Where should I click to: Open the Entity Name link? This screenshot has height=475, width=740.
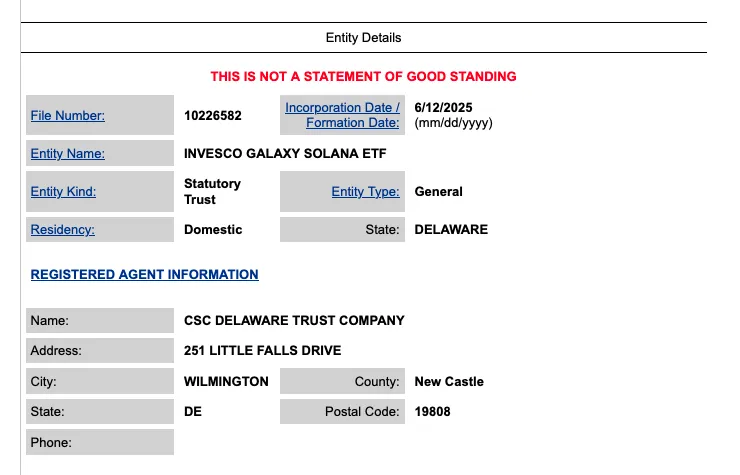pos(67,153)
